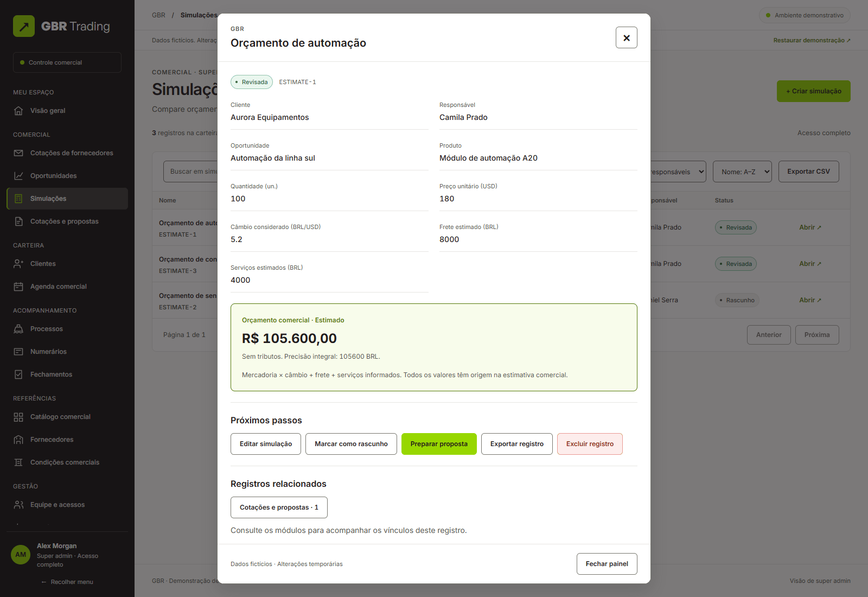Close the Orçamento de automação dialog

[x=627, y=37]
